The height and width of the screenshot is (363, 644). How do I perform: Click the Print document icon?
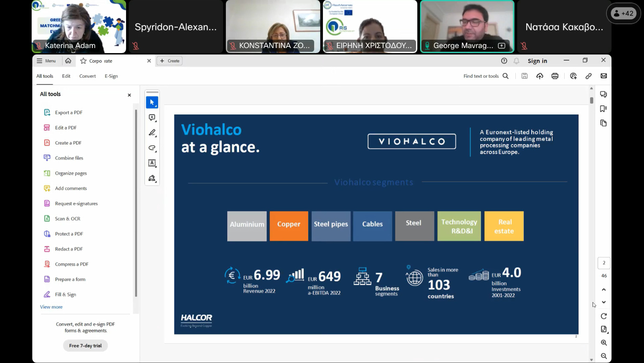click(555, 76)
